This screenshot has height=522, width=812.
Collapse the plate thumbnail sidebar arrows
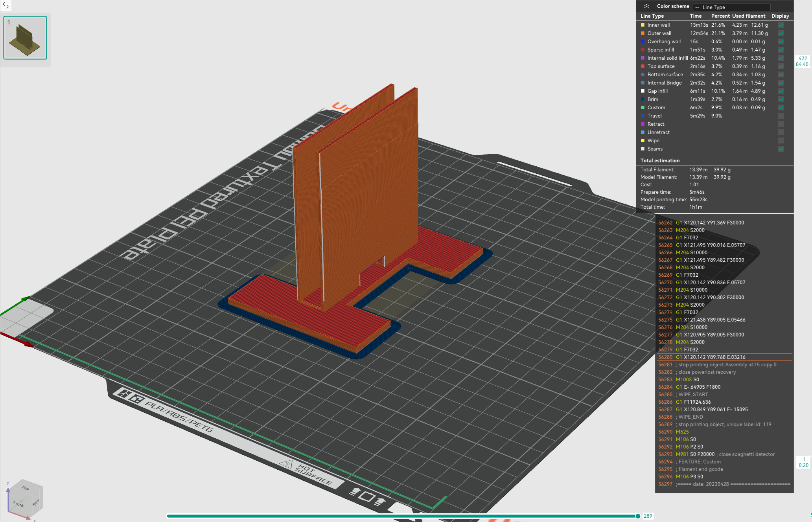click(x=6, y=6)
